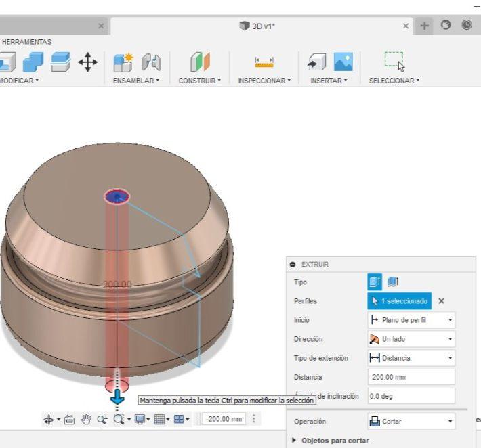Activate the Pan hand tool

tap(86, 419)
